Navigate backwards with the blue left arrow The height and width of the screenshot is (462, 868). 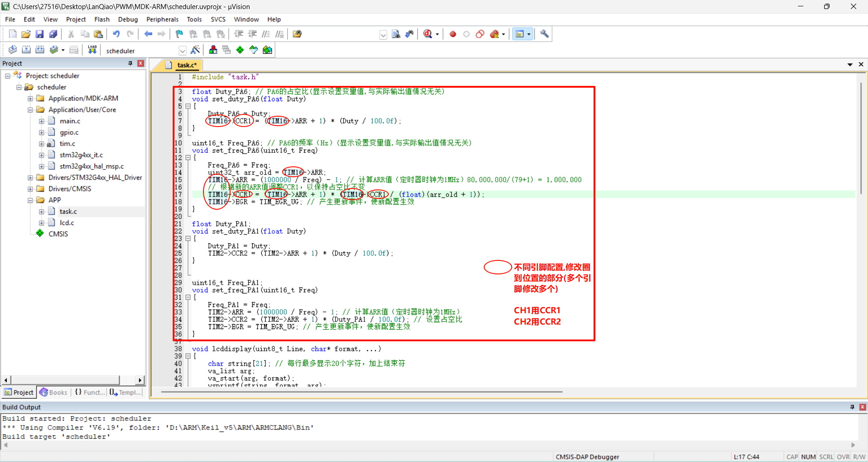[148, 34]
